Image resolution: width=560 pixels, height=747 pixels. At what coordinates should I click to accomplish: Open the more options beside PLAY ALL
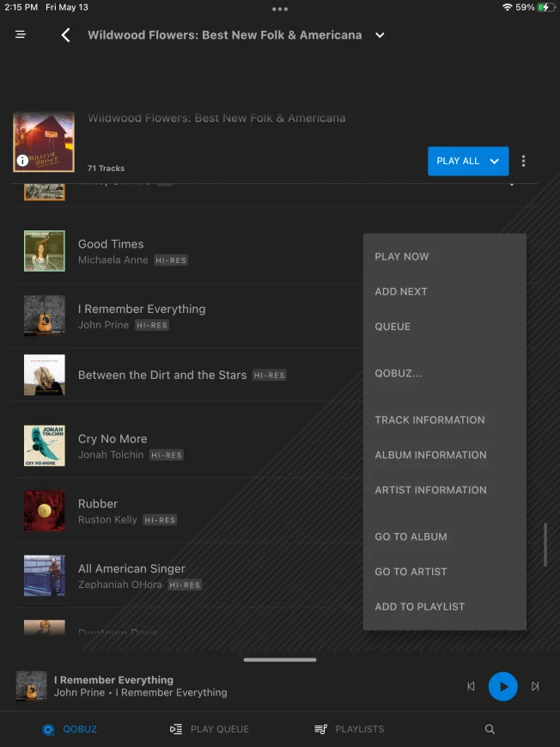523,161
